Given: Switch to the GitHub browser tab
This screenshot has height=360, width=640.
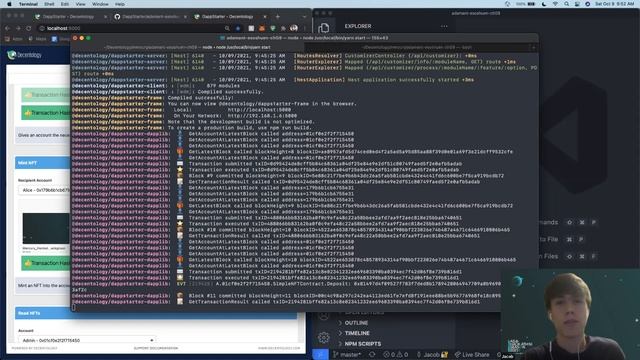Looking at the screenshot, I should click(x=149, y=17).
